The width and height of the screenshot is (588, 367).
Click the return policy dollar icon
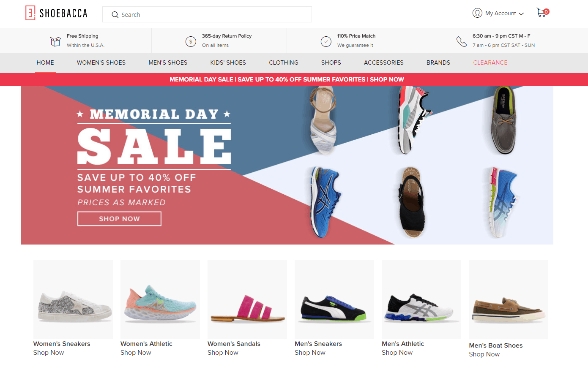191,41
